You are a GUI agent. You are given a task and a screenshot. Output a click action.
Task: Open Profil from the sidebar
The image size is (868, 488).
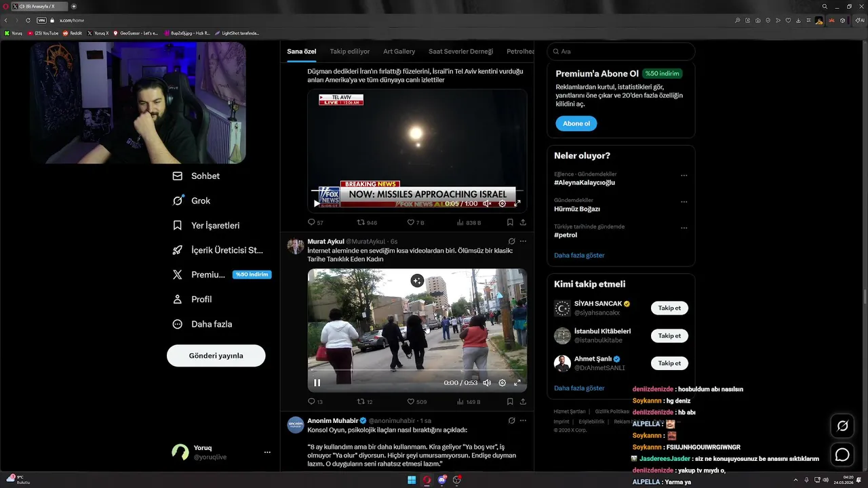click(192, 299)
